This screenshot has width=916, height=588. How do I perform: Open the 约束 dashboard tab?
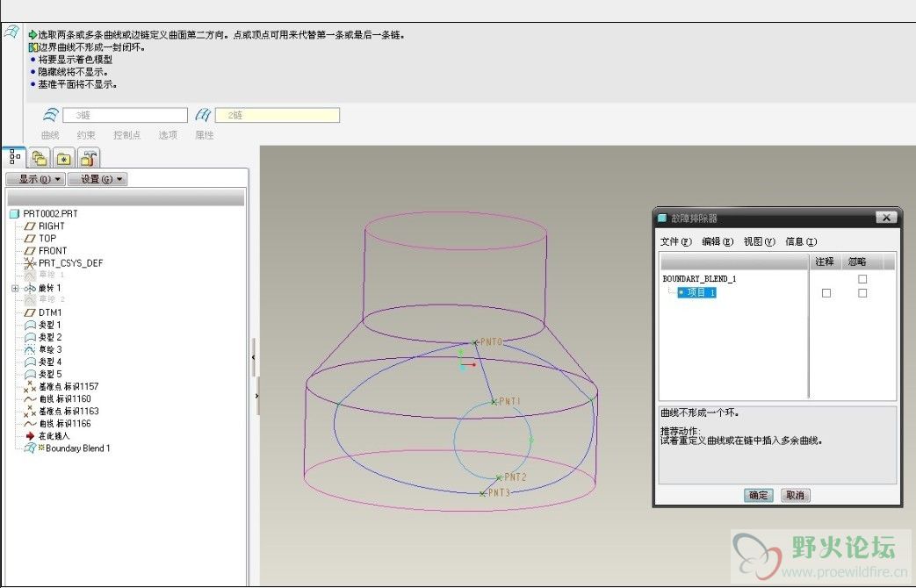click(86, 135)
